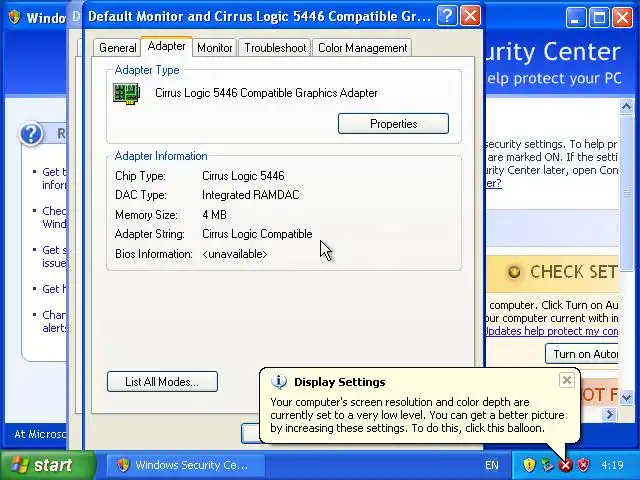
Task: Click the horizontal scroll right arrow in Security Center
Action: [x=610, y=415]
